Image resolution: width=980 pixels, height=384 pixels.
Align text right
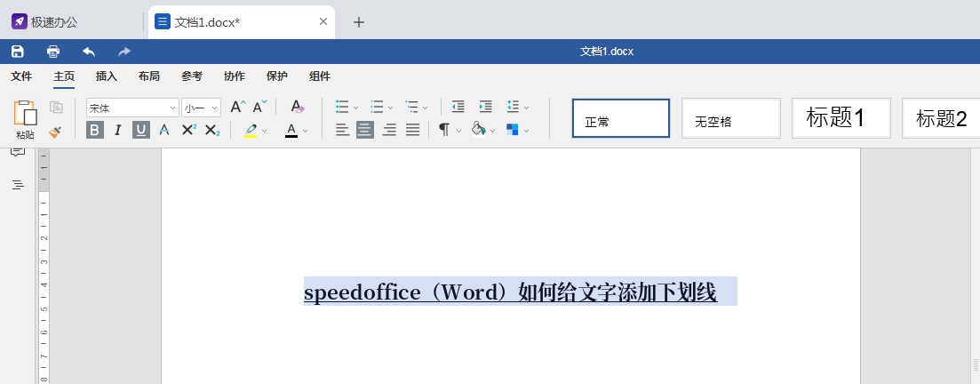coord(389,130)
